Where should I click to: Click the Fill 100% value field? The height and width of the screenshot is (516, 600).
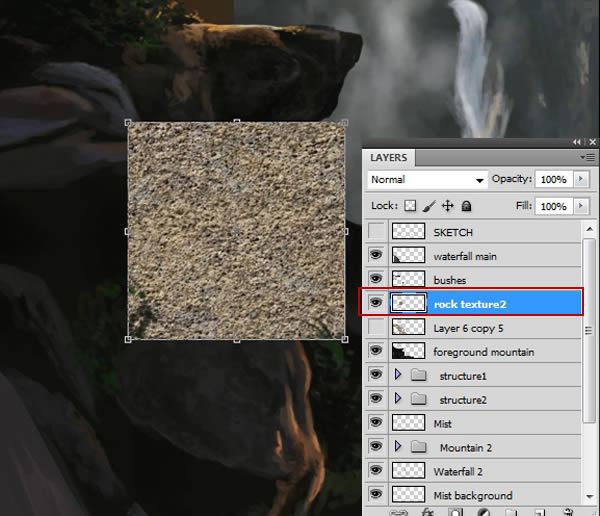pos(554,206)
